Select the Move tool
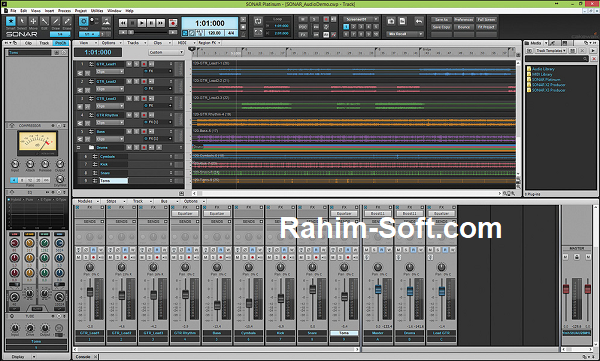 [33, 21]
